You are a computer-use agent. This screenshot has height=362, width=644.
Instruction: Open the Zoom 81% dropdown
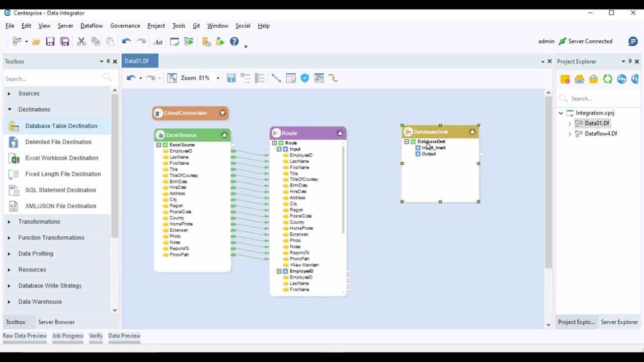tap(218, 78)
